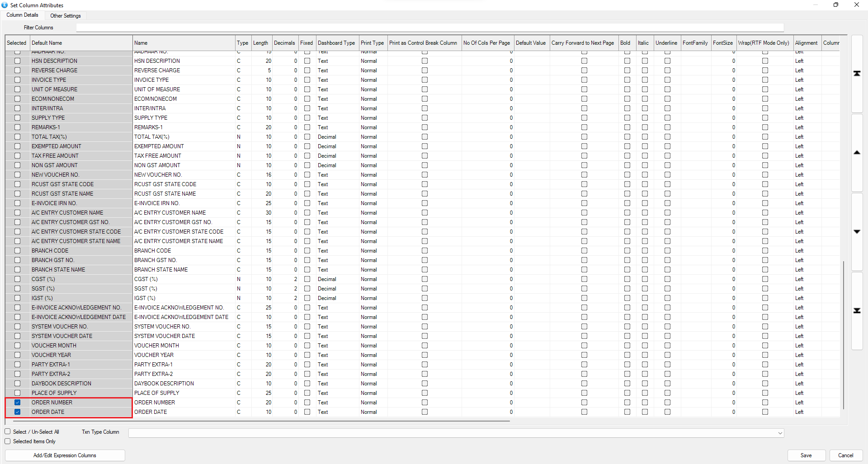Screen dimensions: 868x464
Task: Click the horizontal scrollbar under the grid
Action: coord(258,421)
